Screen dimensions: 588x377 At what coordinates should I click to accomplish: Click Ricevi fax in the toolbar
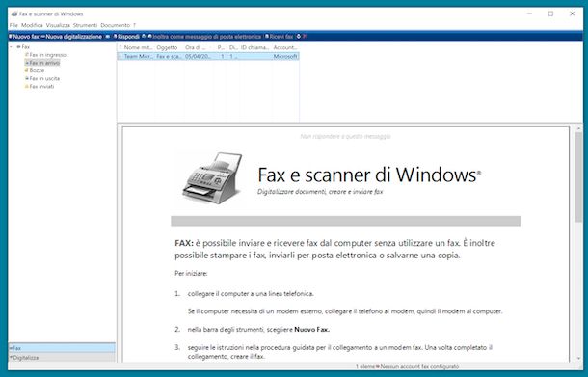tap(279, 37)
